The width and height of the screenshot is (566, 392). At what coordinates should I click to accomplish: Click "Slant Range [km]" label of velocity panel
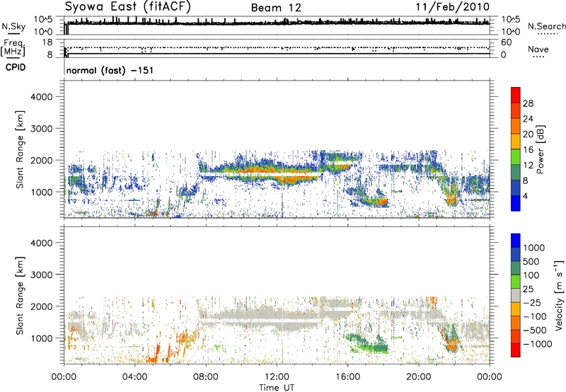coord(20,296)
